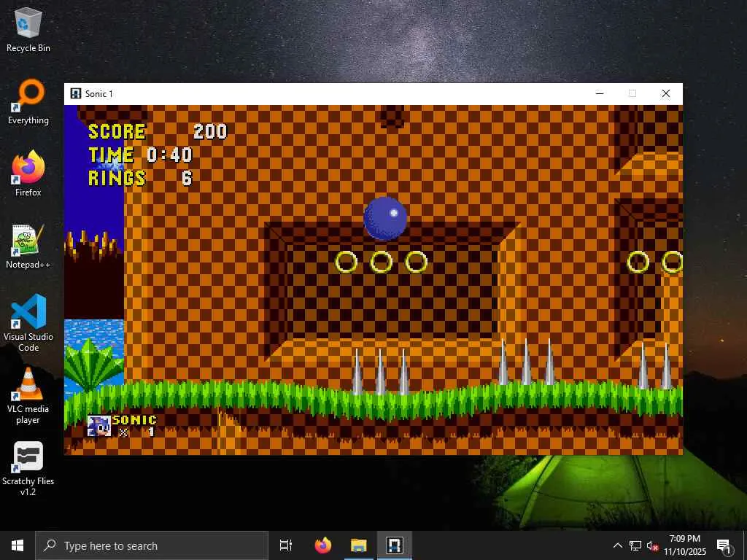Open the Recycle Bin desktop icon
The width and height of the screenshot is (747, 560).
(28, 30)
